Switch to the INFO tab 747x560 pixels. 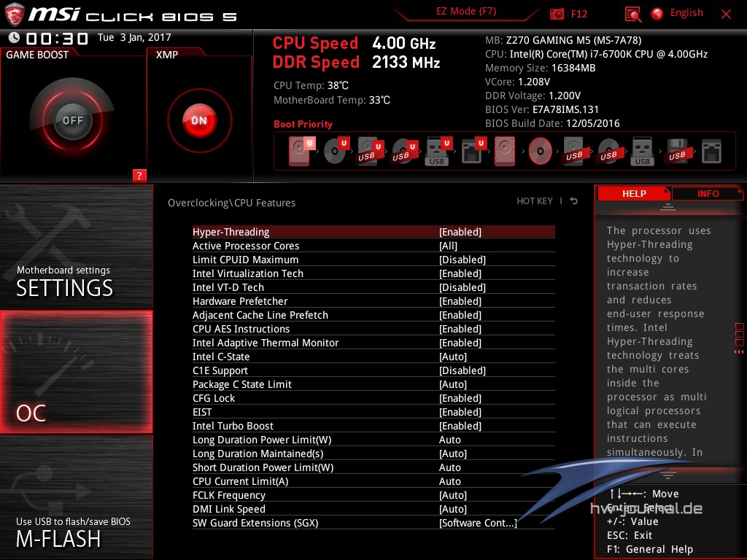tap(708, 193)
